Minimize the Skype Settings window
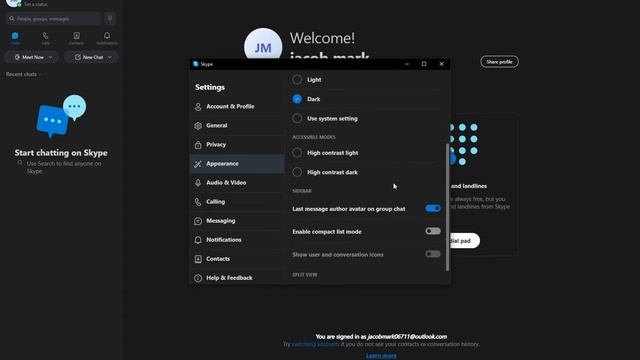This screenshot has width=640, height=360. coord(407,64)
